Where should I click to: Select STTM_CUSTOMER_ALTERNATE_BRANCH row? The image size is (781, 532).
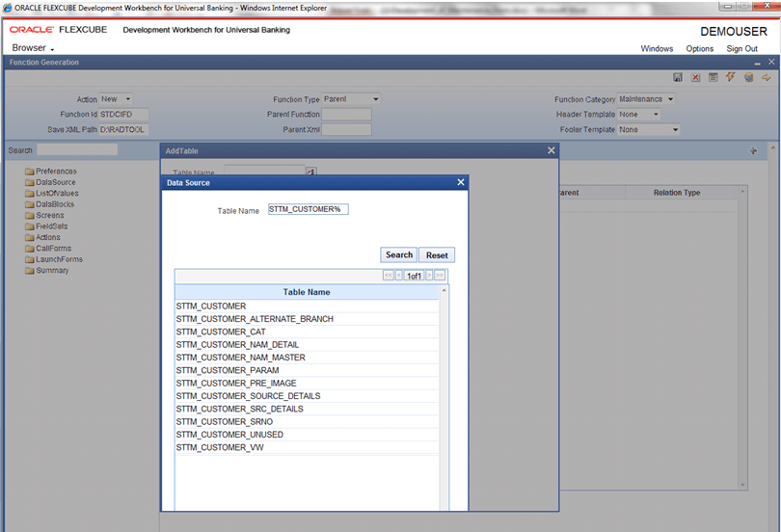click(307, 319)
